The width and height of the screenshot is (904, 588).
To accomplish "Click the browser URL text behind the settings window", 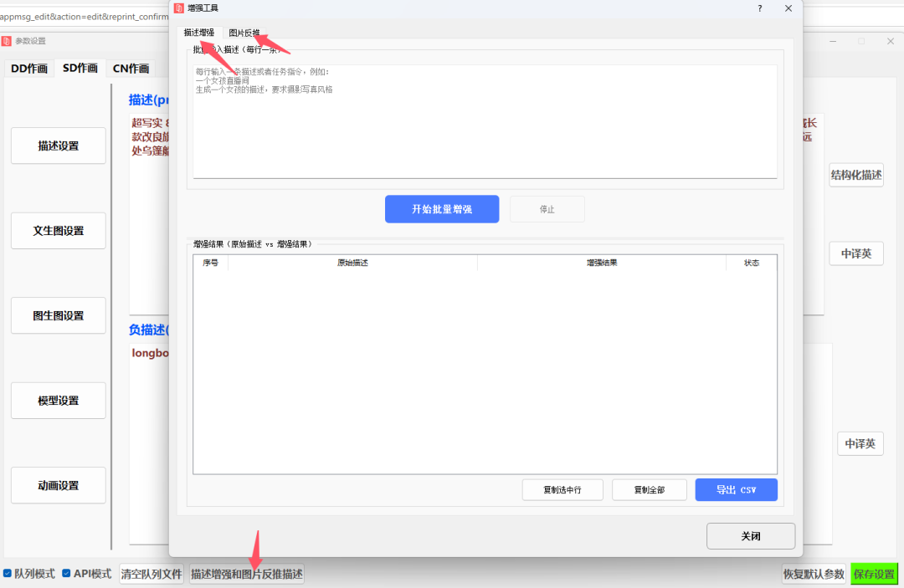I will point(85,17).
